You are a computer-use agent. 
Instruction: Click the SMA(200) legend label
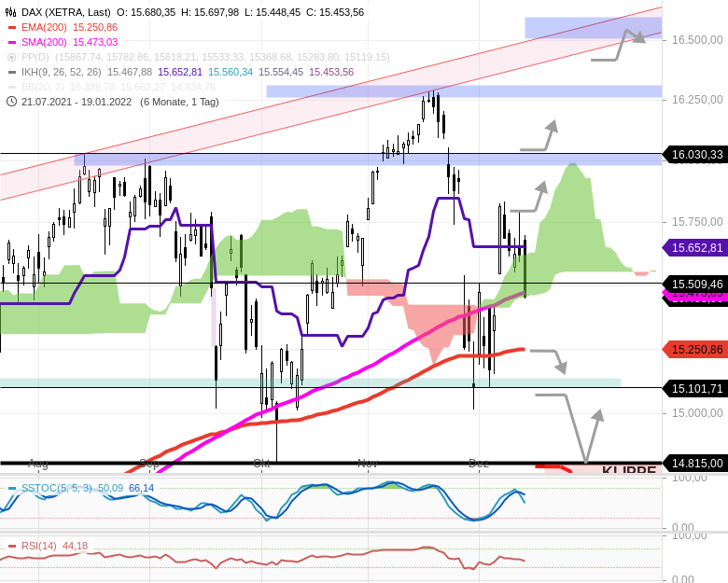point(44,42)
